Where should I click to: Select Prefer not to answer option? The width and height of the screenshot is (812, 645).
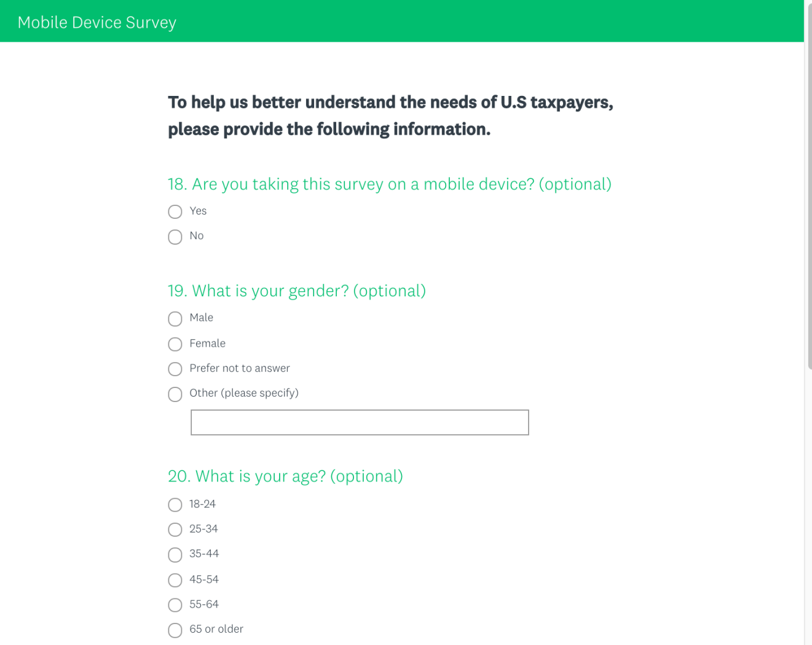[175, 369]
